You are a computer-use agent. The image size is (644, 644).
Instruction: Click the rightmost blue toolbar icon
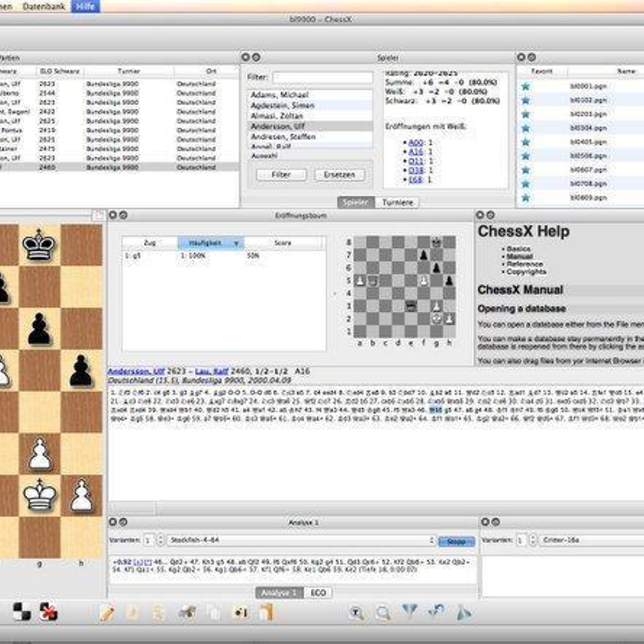[463, 612]
